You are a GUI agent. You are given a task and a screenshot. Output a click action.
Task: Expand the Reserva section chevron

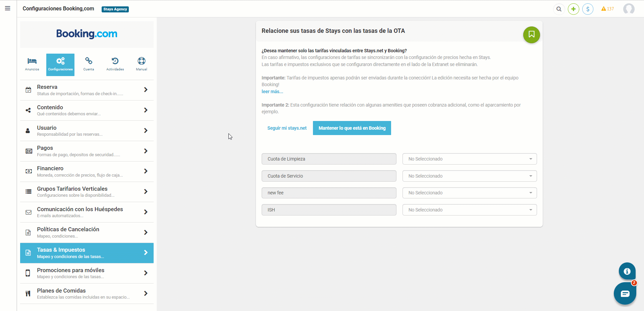pyautogui.click(x=146, y=90)
